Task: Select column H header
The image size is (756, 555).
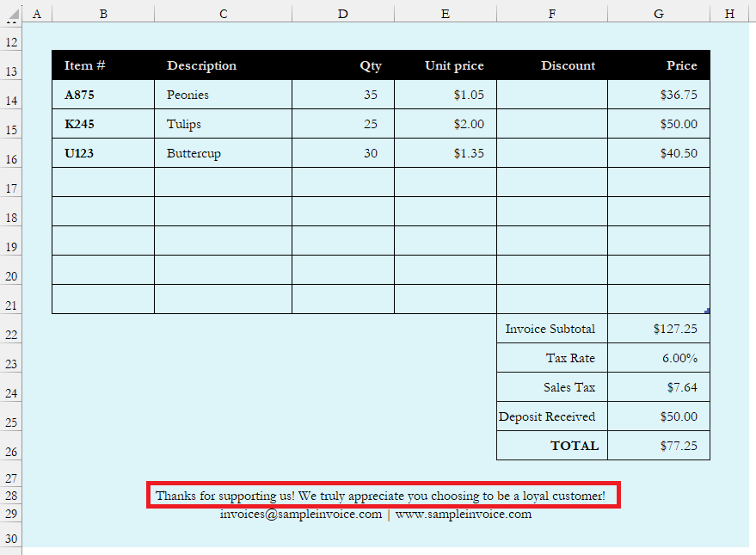Action: [x=729, y=14]
